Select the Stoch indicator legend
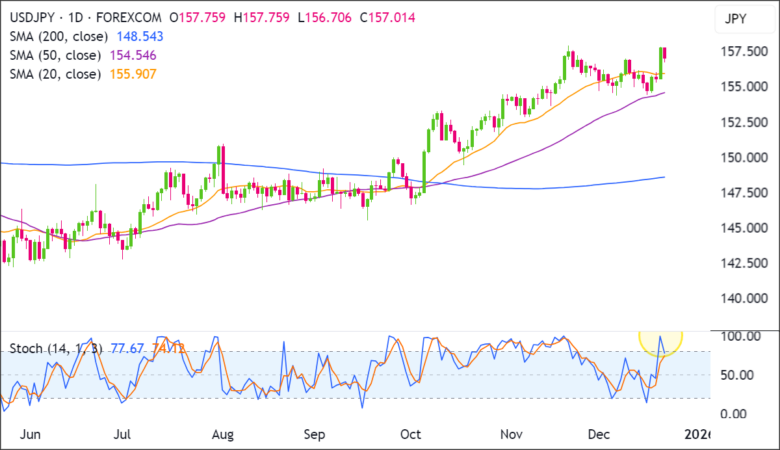This screenshot has width=780, height=450. [x=56, y=349]
